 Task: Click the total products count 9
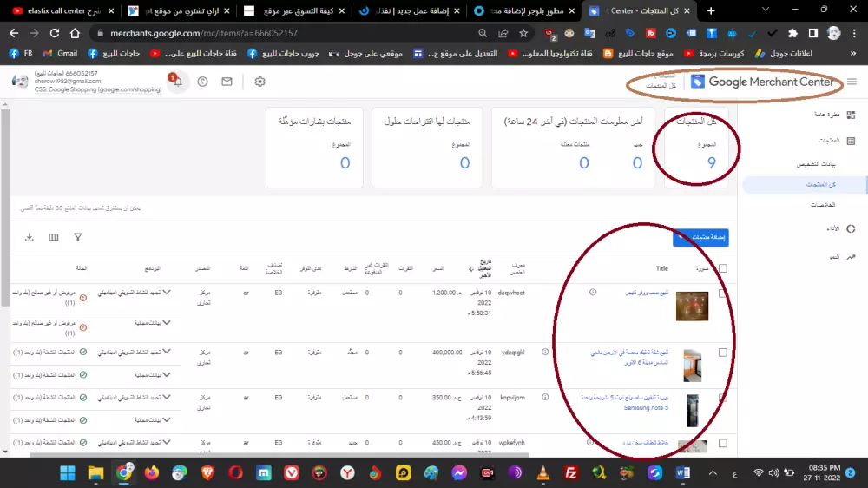click(712, 163)
